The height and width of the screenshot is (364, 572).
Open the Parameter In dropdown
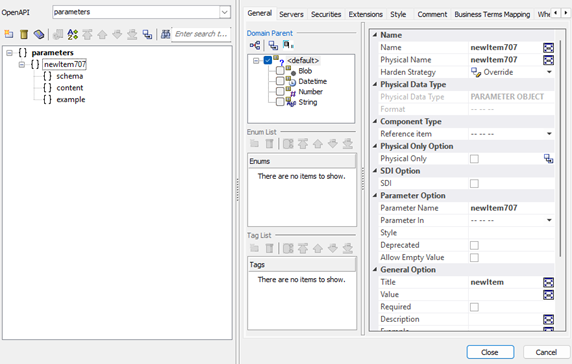(x=549, y=220)
